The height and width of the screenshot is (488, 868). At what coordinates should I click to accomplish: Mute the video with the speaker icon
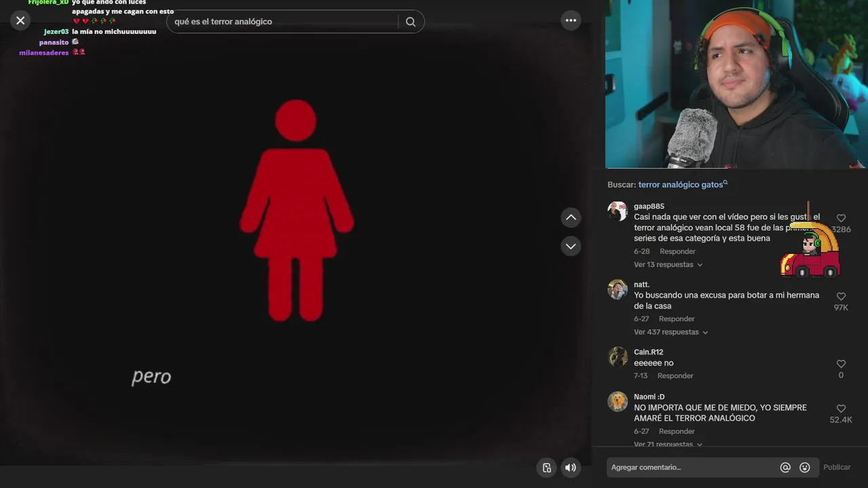point(571,467)
